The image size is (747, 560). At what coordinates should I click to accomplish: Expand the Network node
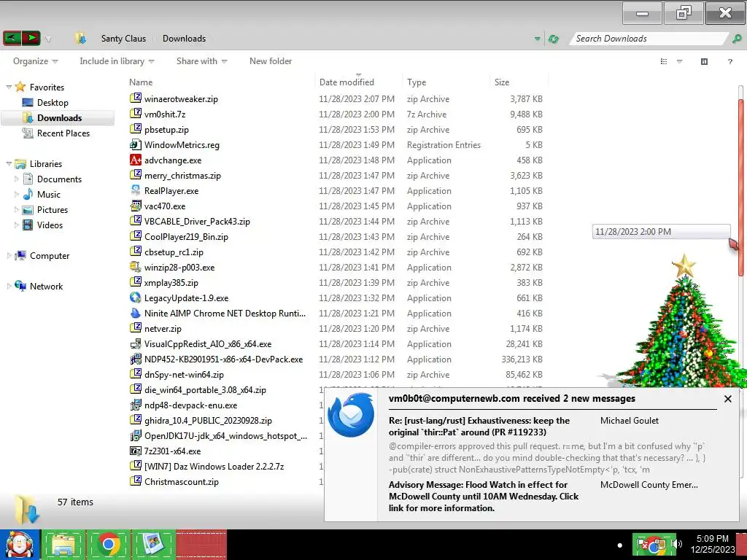pos(9,286)
